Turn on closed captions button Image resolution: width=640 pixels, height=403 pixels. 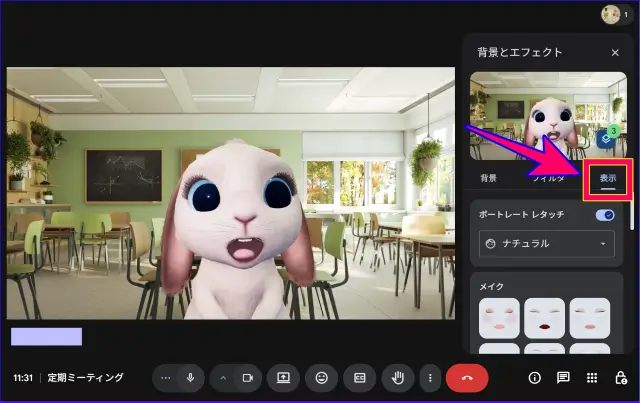[360, 378]
